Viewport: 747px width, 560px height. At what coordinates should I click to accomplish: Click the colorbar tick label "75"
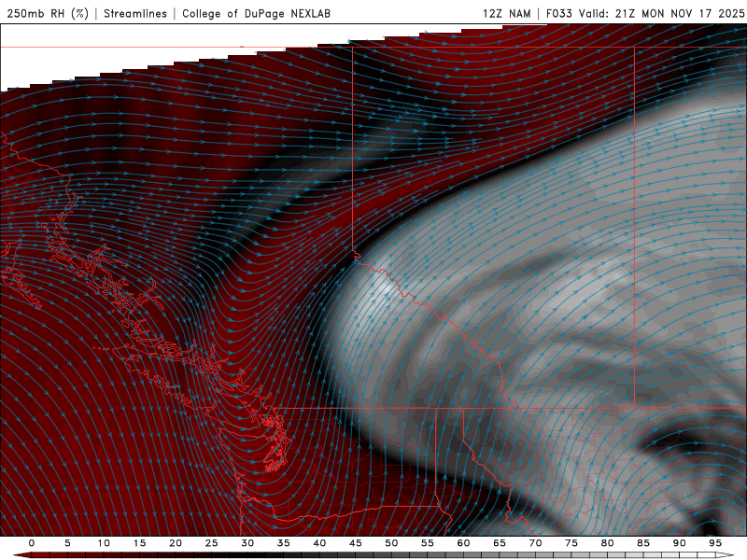[571, 543]
